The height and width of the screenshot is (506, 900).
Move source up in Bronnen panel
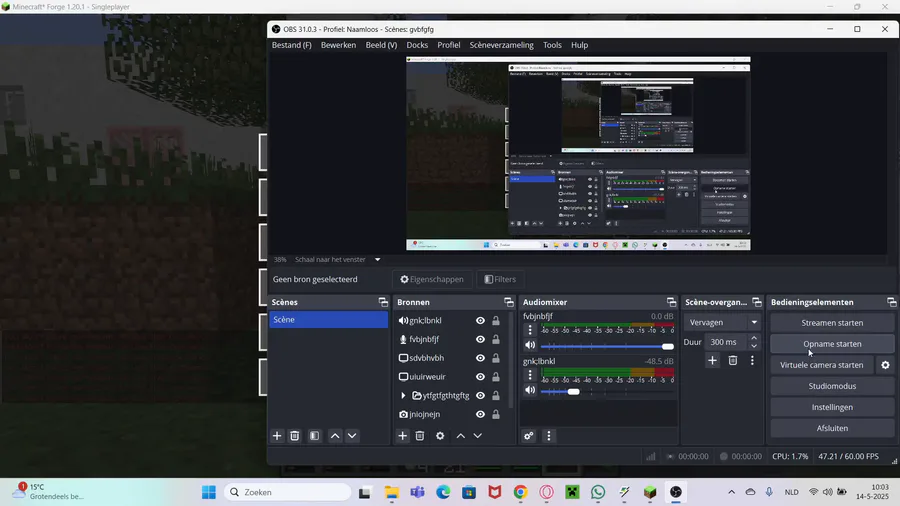coord(460,436)
